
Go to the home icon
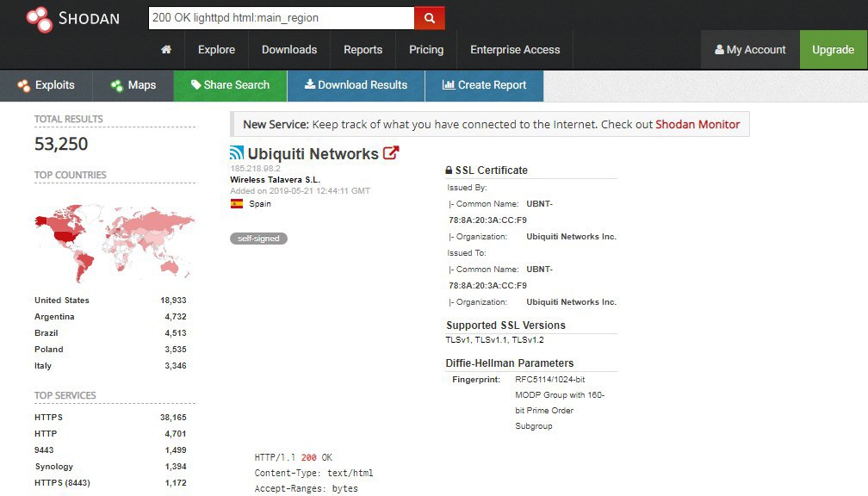point(166,49)
